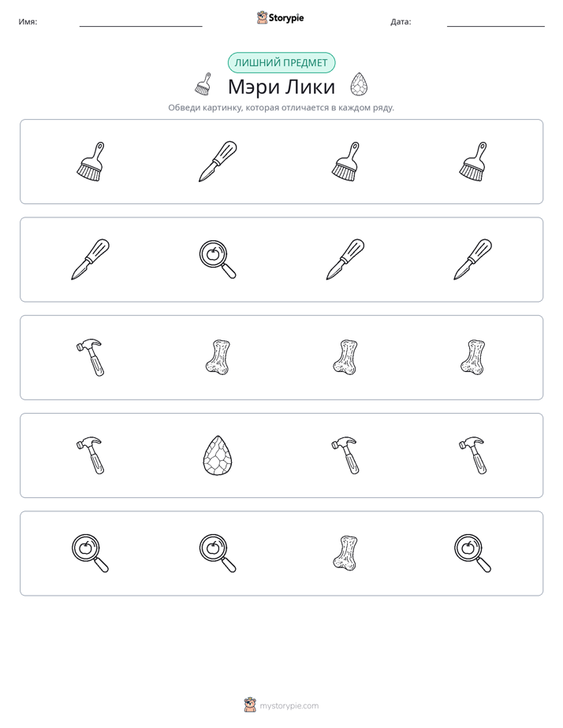The width and height of the screenshot is (563, 728).
Task: Click the knife icon in the first row
Action: pyautogui.click(x=218, y=162)
